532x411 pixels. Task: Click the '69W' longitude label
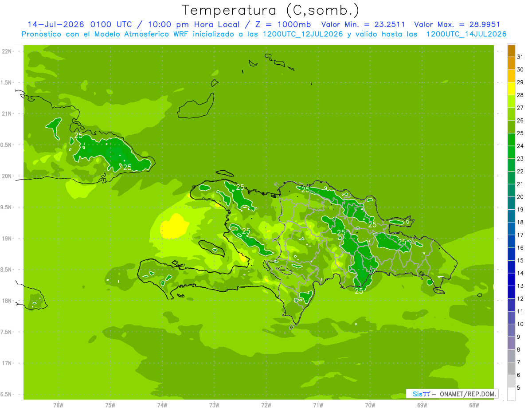[x=422, y=405]
